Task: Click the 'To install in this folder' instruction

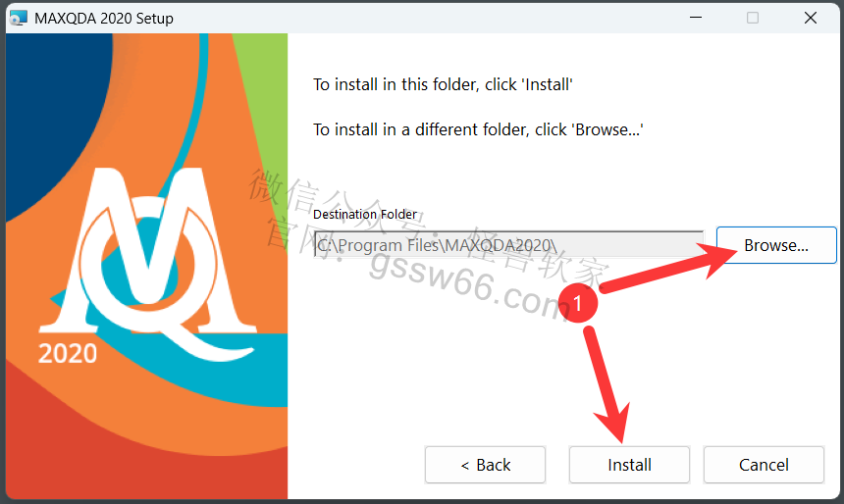Action: click(443, 84)
